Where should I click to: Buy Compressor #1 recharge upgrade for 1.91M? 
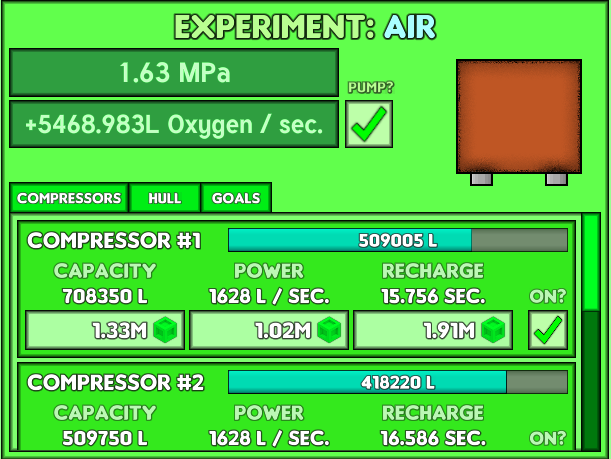433,330
